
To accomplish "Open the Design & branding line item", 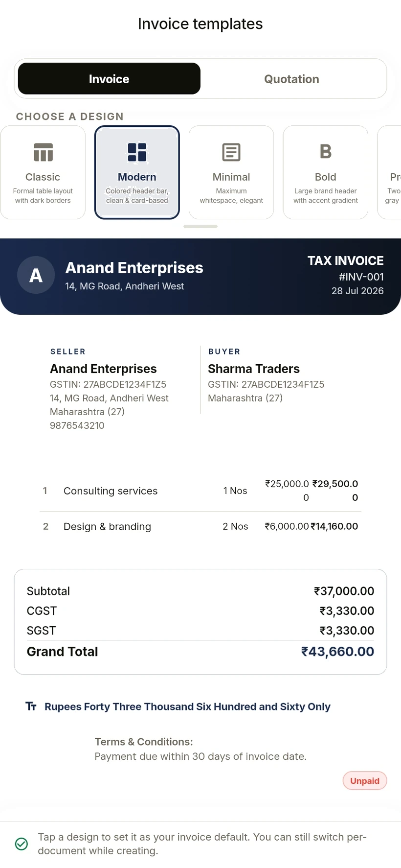I will 200,526.
